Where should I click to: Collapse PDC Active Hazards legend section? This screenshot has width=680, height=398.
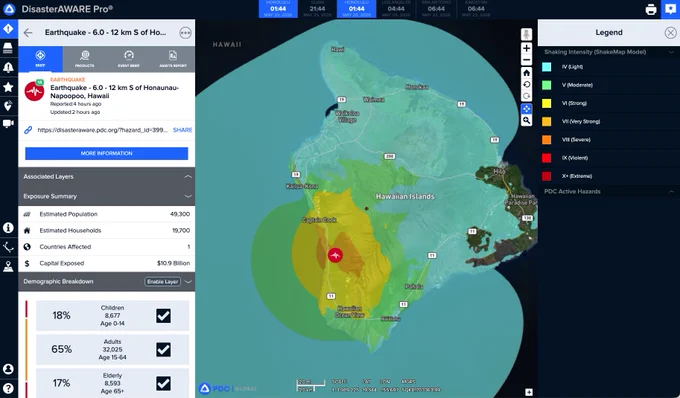[x=671, y=191]
